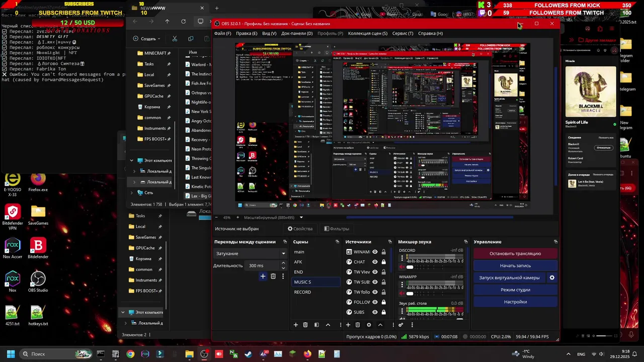Add a new scene with the plus icon in Сцены

click(x=296, y=325)
